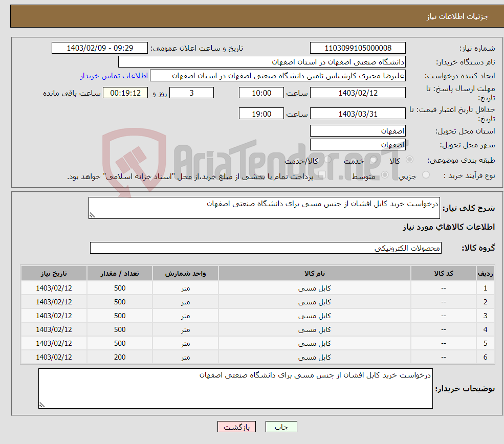Click the گروه کالا محصولات الکترونیکی field
This screenshot has height=444, width=504.
tap(266, 248)
